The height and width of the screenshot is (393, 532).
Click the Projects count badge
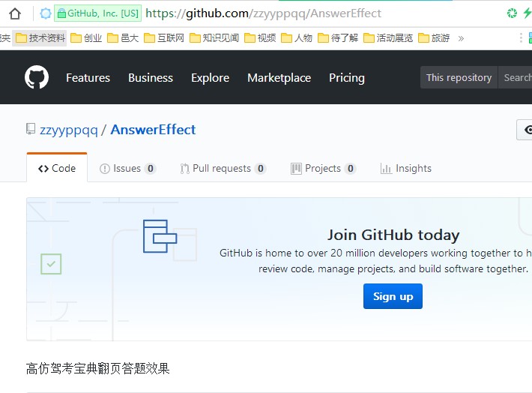pos(350,169)
